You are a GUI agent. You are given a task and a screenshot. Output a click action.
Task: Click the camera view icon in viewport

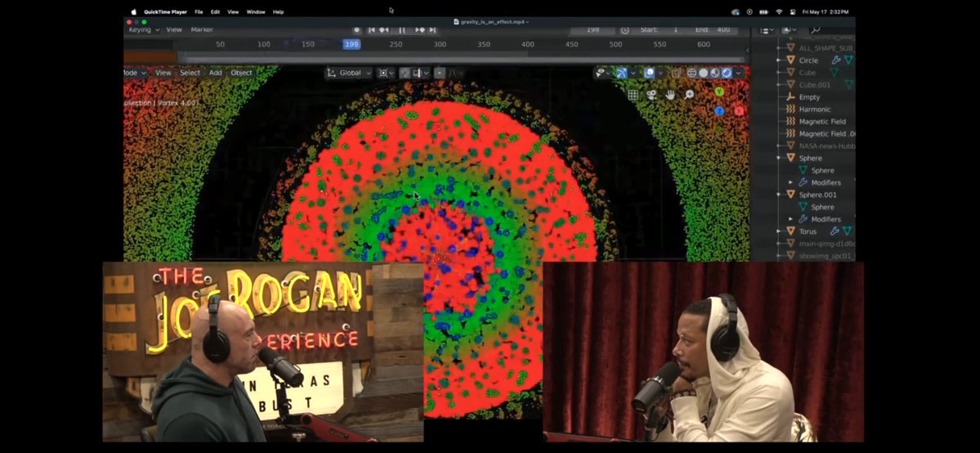pyautogui.click(x=651, y=95)
